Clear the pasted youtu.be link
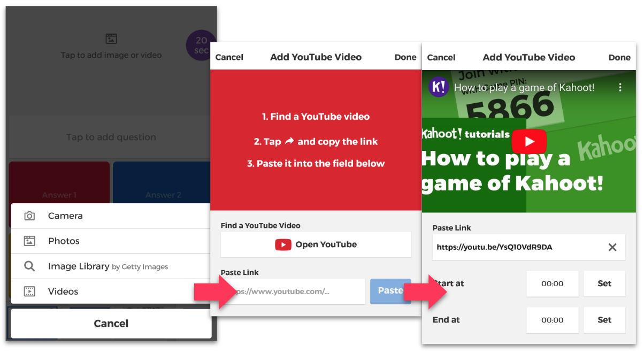This screenshot has width=644, height=353. [612, 247]
